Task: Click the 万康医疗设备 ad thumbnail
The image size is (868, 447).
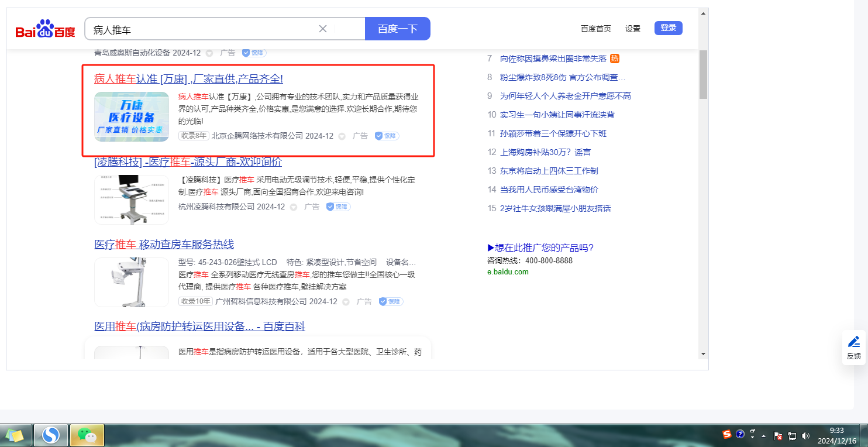Action: point(132,116)
